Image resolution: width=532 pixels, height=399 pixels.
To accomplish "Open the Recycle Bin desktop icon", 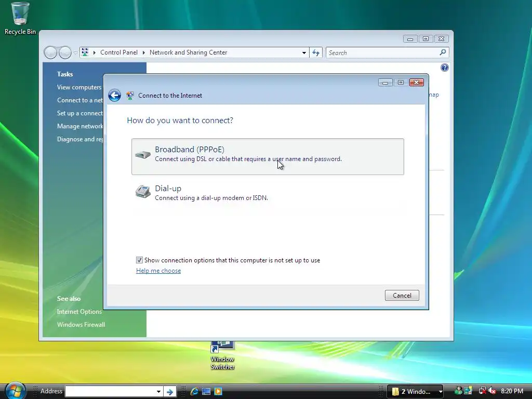I will pos(20,18).
